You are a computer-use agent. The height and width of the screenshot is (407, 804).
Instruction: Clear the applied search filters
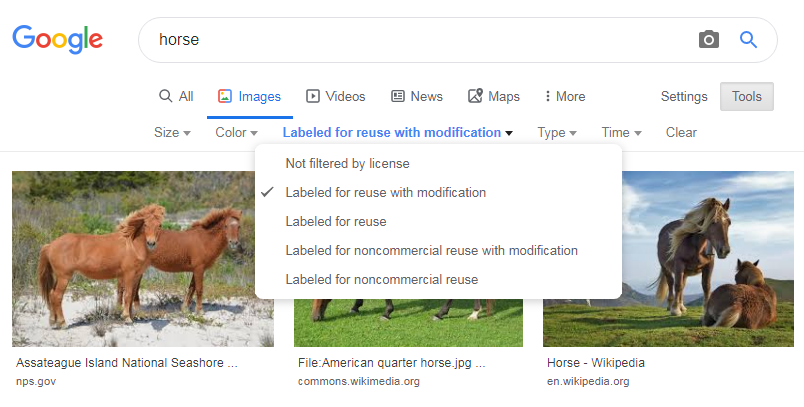(681, 133)
